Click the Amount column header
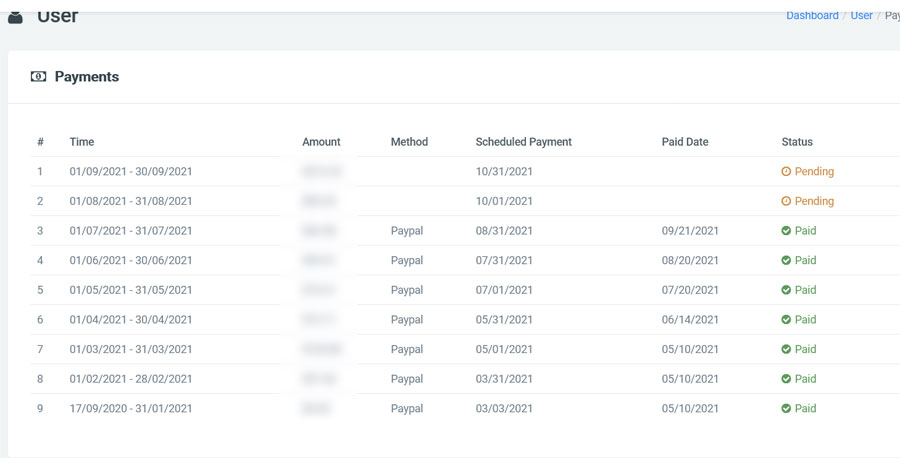This screenshot has height=458, width=900. pos(321,142)
